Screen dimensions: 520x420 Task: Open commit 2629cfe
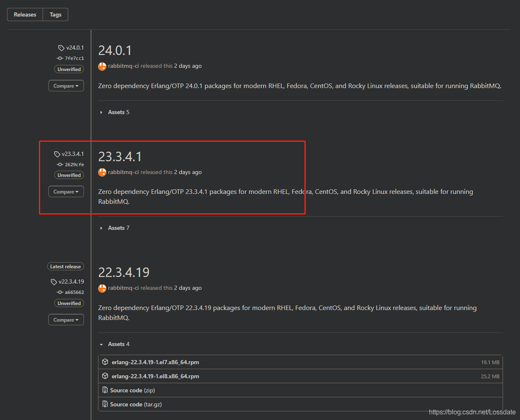74,165
